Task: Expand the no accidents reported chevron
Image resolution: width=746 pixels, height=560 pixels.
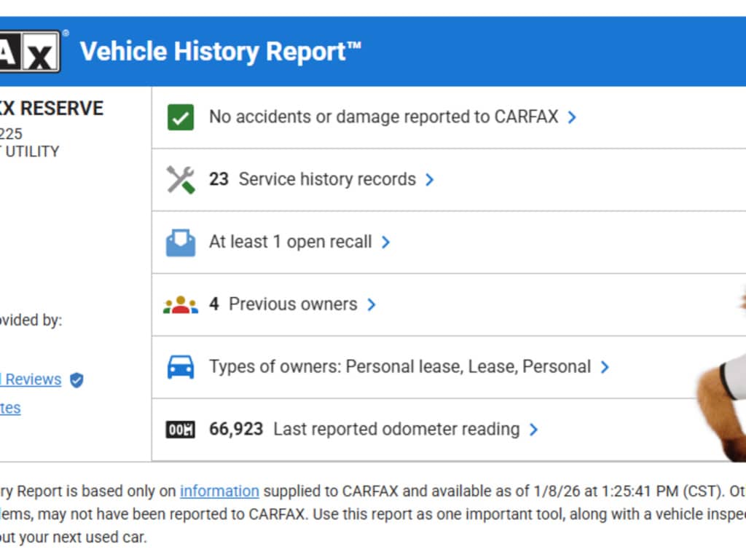Action: (x=572, y=117)
